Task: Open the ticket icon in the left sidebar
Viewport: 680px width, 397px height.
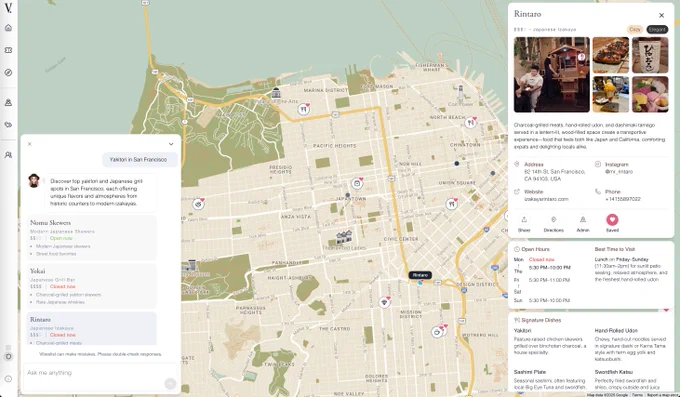Action: pyautogui.click(x=8, y=50)
